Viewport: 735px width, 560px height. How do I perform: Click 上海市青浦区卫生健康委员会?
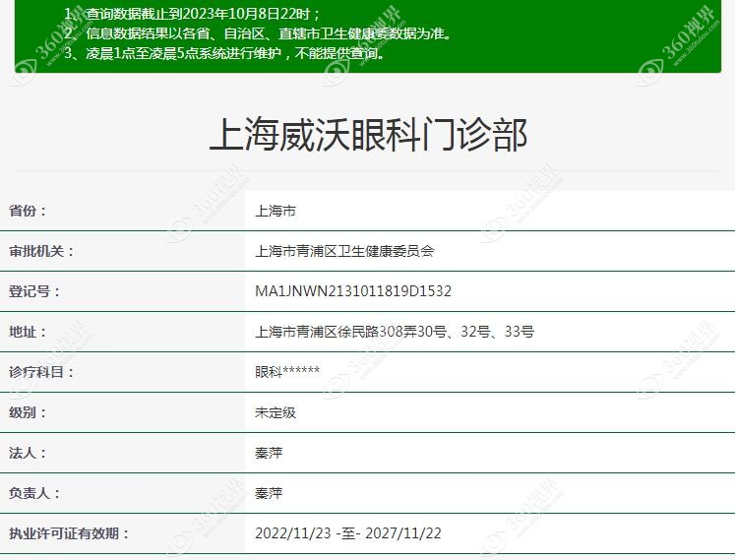tap(344, 251)
